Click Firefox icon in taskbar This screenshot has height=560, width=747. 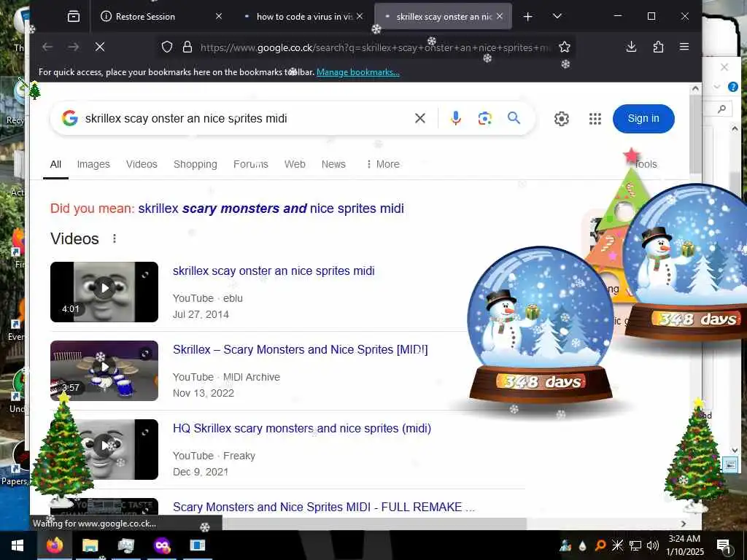[x=55, y=545]
